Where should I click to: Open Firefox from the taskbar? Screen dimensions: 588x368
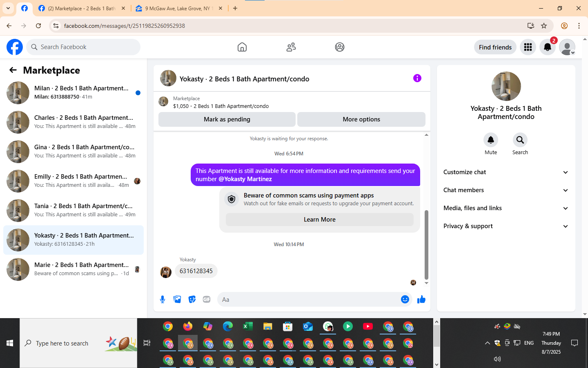pyautogui.click(x=188, y=326)
